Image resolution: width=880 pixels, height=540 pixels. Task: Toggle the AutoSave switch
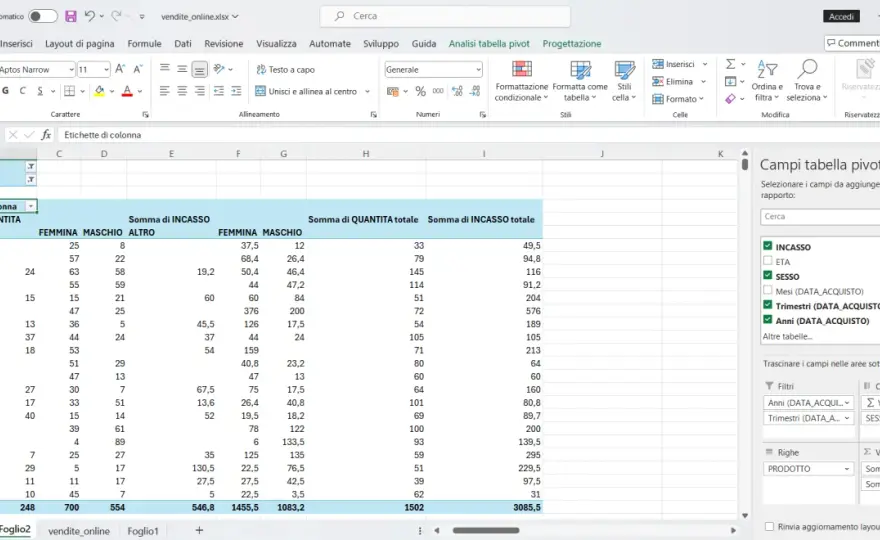(43, 16)
